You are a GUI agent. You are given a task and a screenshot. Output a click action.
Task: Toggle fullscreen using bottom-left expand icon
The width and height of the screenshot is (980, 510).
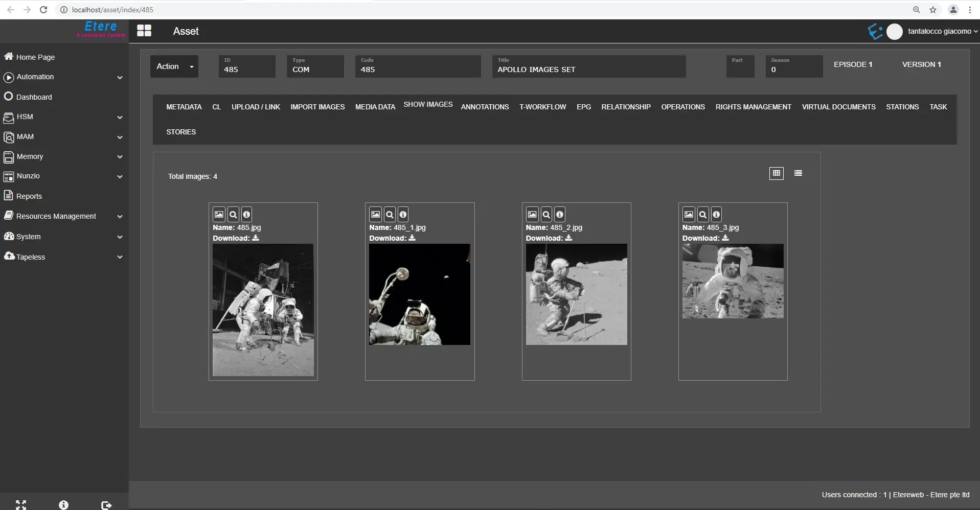21,505
